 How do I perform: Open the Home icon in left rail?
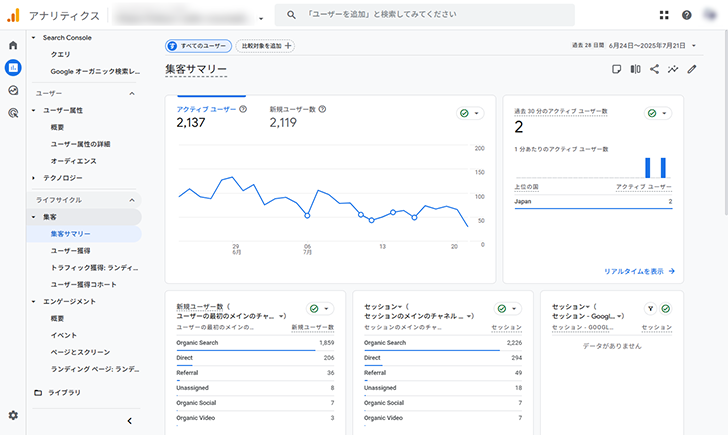tap(13, 45)
